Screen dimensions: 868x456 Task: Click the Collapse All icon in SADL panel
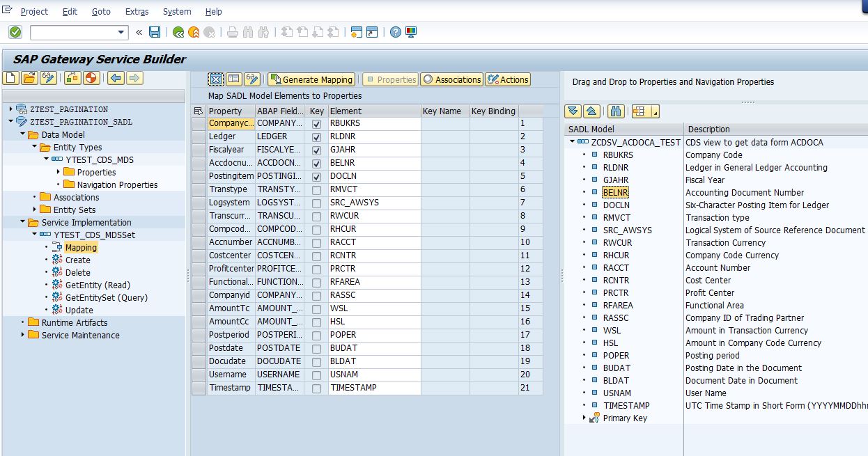pos(591,112)
